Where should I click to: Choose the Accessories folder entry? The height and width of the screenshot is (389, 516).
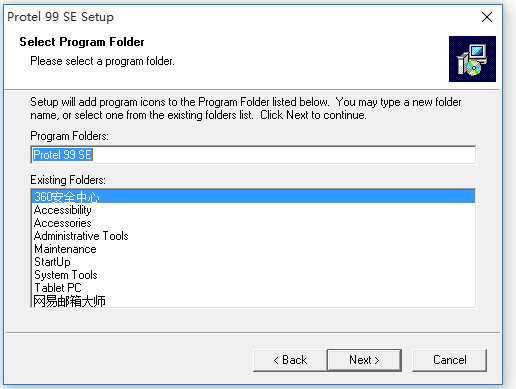253,223
